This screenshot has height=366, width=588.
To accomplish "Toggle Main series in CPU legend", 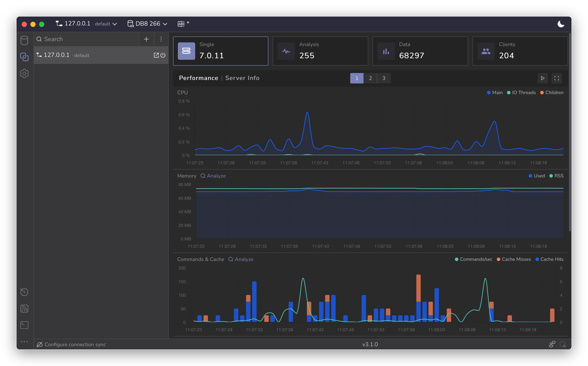I will tap(495, 92).
